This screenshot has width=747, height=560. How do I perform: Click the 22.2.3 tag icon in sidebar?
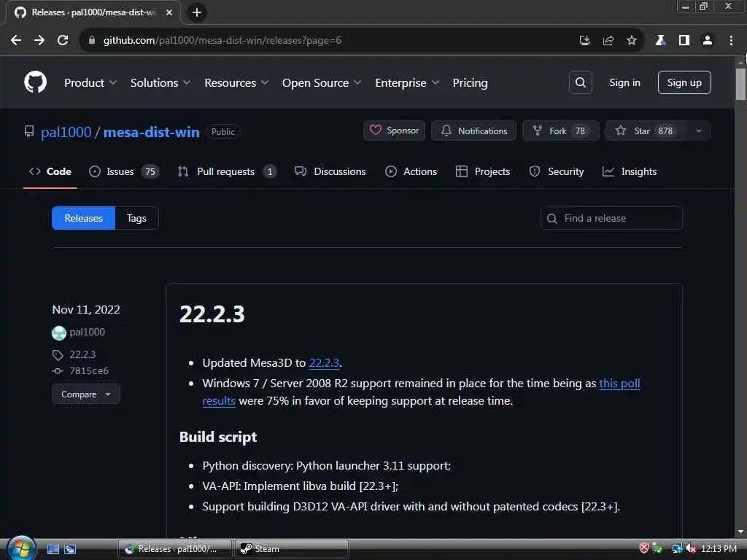(57, 355)
